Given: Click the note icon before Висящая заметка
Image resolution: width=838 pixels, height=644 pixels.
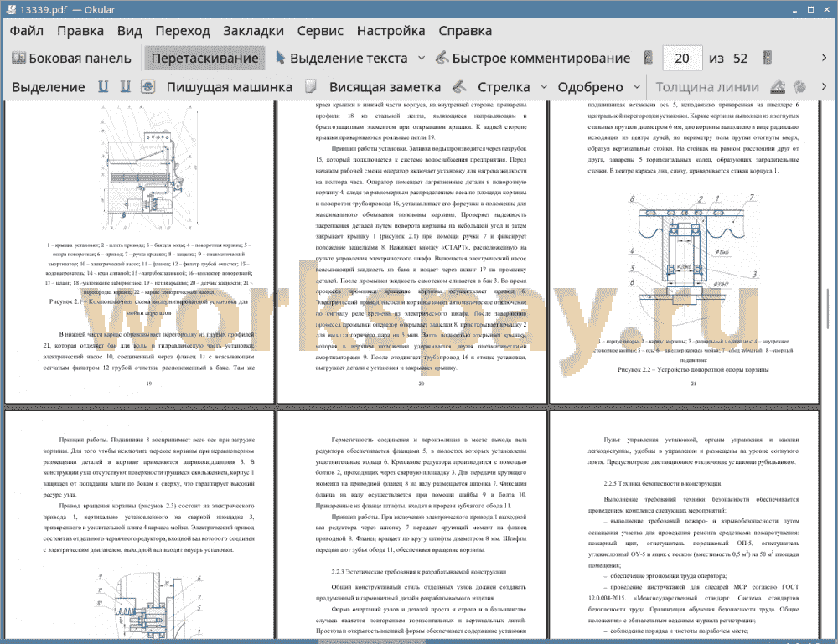Looking at the screenshot, I should [x=311, y=86].
